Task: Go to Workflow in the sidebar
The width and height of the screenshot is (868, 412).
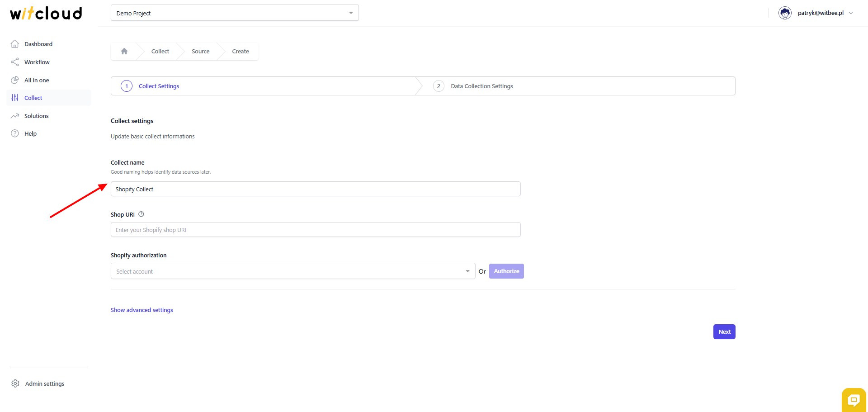Action: (x=49, y=62)
